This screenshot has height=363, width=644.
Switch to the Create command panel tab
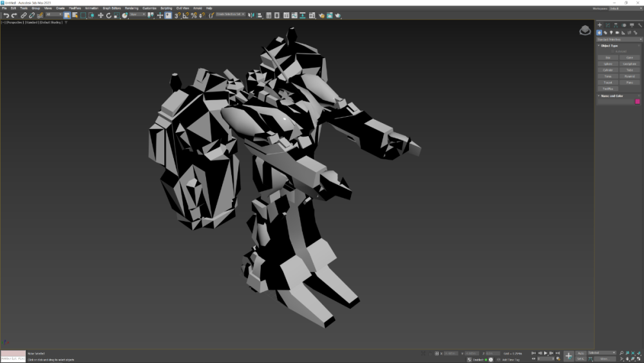coord(600,25)
